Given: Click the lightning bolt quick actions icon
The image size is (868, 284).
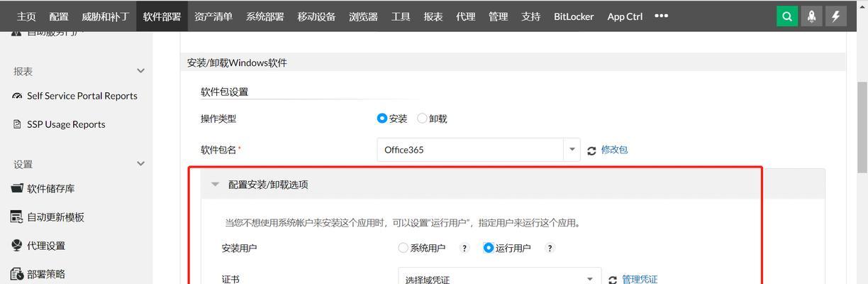Looking at the screenshot, I should 835,16.
